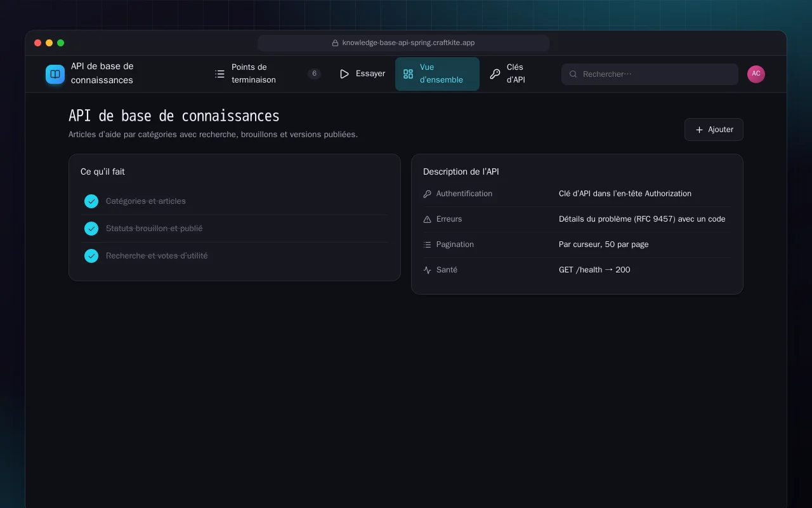Click the list icon beside Points de terminaison
Screen dimensions: 812x508
coord(219,74)
